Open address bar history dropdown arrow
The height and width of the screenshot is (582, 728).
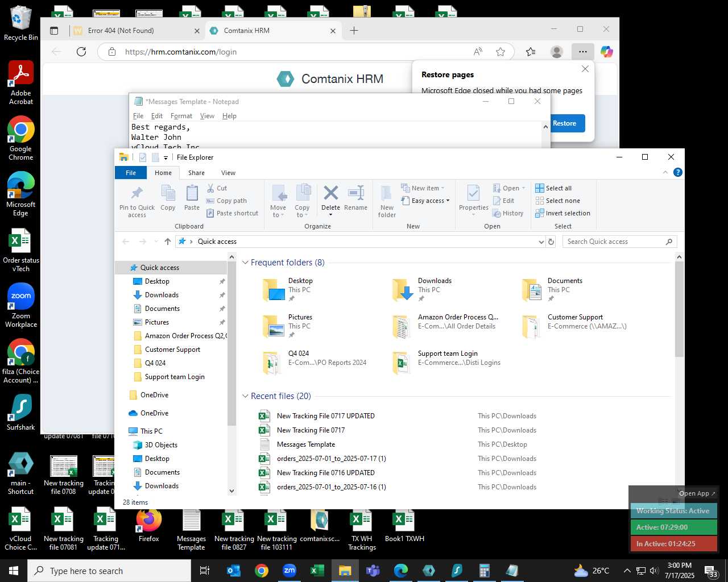(541, 242)
